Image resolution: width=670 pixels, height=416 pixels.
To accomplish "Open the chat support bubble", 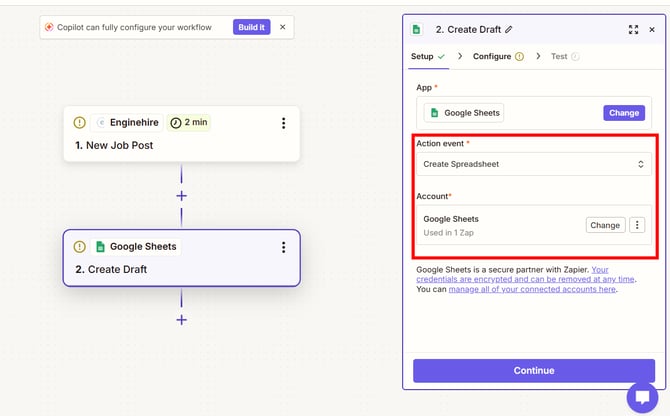I will coord(642,397).
